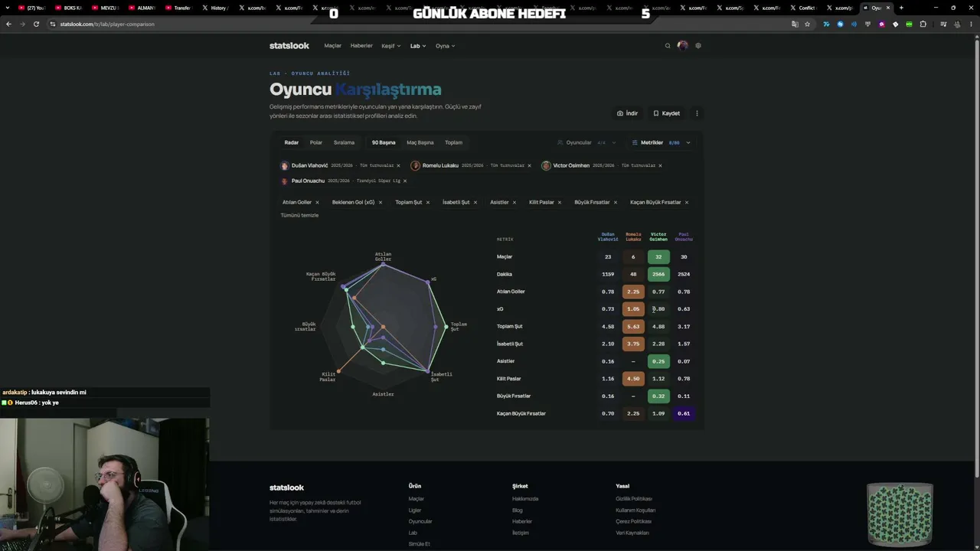The image size is (980, 551).
Task: Click the Tümünü temizle link
Action: click(299, 215)
